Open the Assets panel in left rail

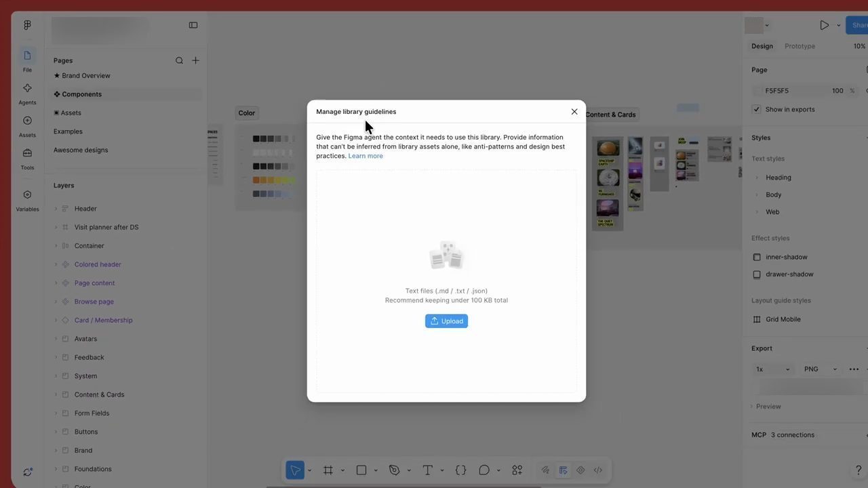coord(27,125)
